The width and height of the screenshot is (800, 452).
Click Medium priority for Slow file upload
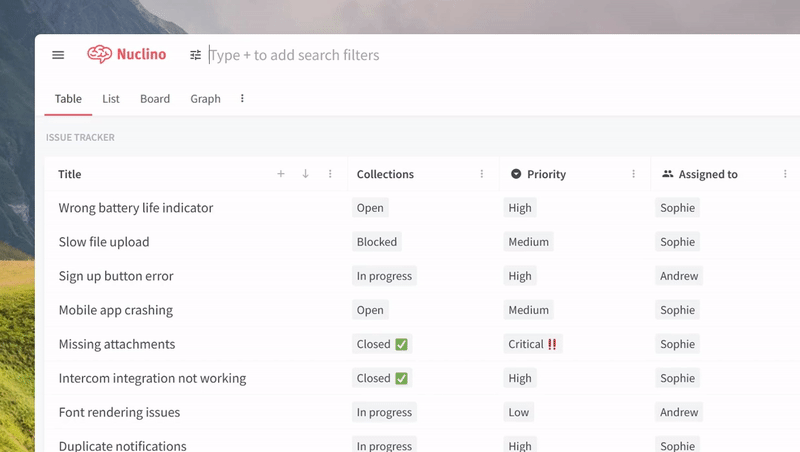pos(529,242)
